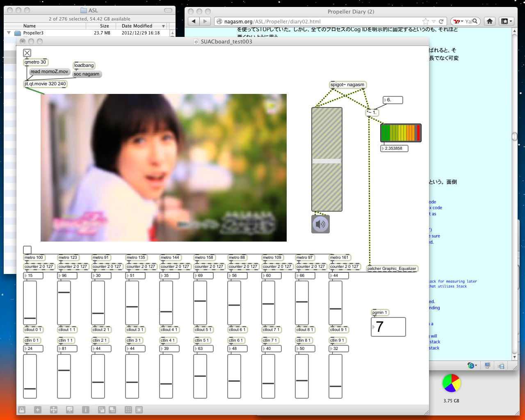Open the inspector info icon
525x420 pixels.
tap(86, 410)
